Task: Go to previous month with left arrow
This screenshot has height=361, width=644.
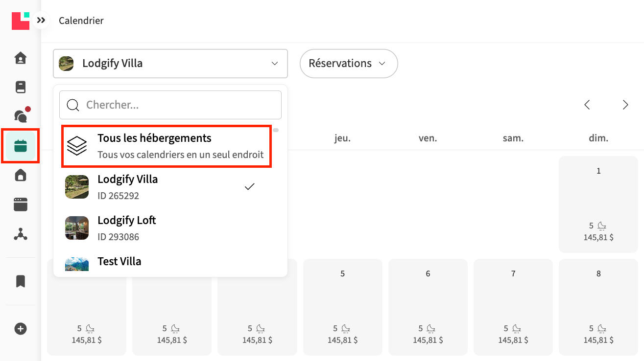Action: (x=587, y=105)
